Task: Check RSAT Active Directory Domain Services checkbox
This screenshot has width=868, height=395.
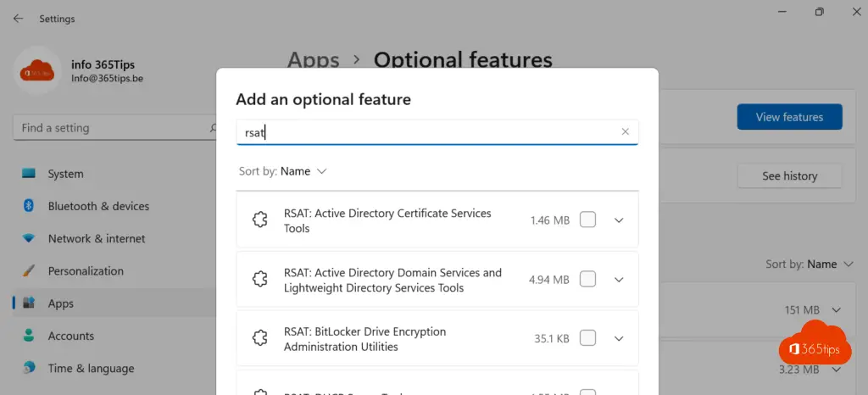Action: click(x=587, y=280)
